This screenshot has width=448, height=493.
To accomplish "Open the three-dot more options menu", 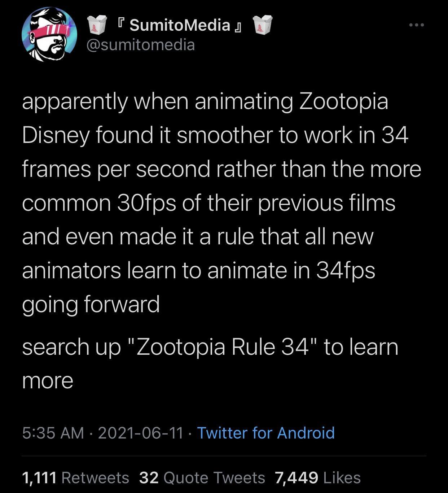I will pos(417,25).
